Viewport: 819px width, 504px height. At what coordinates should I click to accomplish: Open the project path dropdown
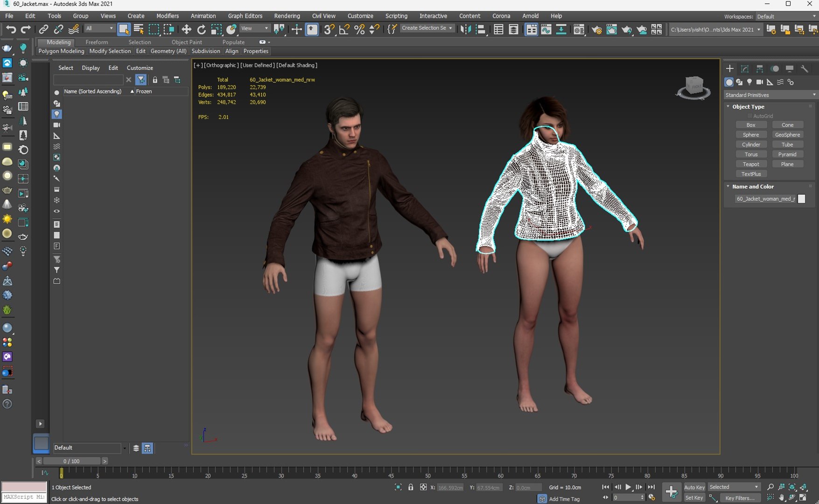(x=715, y=29)
